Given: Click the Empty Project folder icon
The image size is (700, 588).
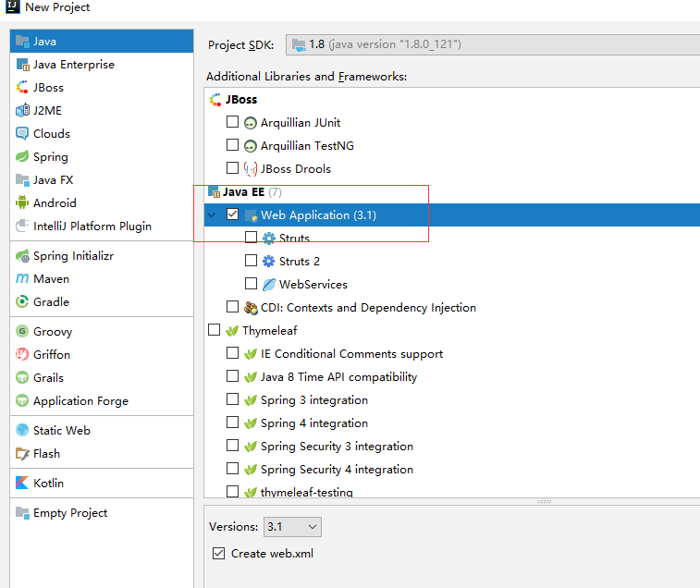Looking at the screenshot, I should coord(22,512).
